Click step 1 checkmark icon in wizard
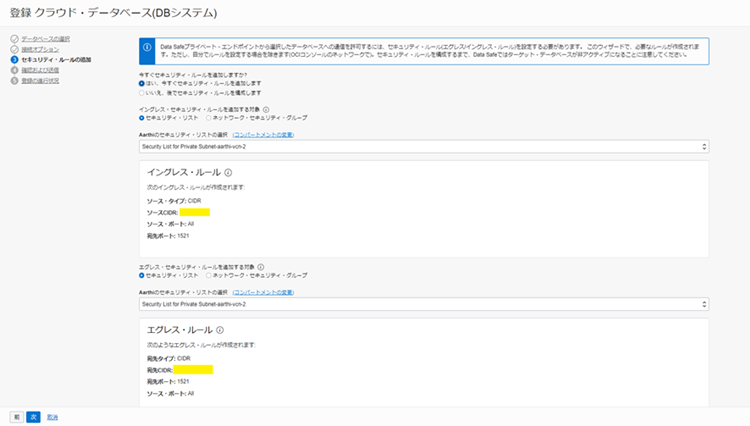Screen dimensions: 750x426 14,38
